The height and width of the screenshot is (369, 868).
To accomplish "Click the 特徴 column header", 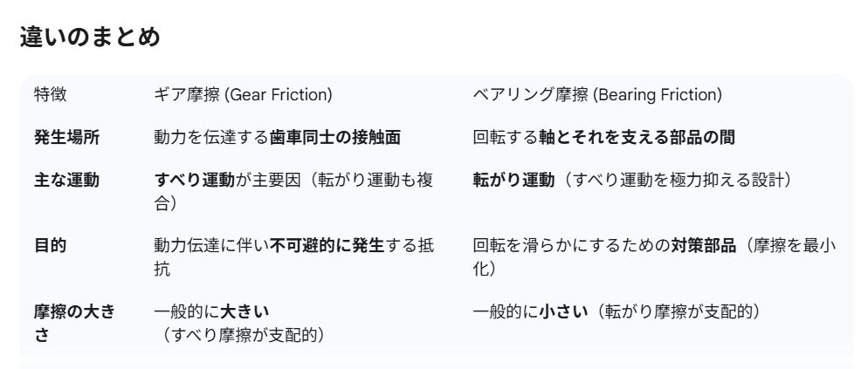I will pos(47,94).
